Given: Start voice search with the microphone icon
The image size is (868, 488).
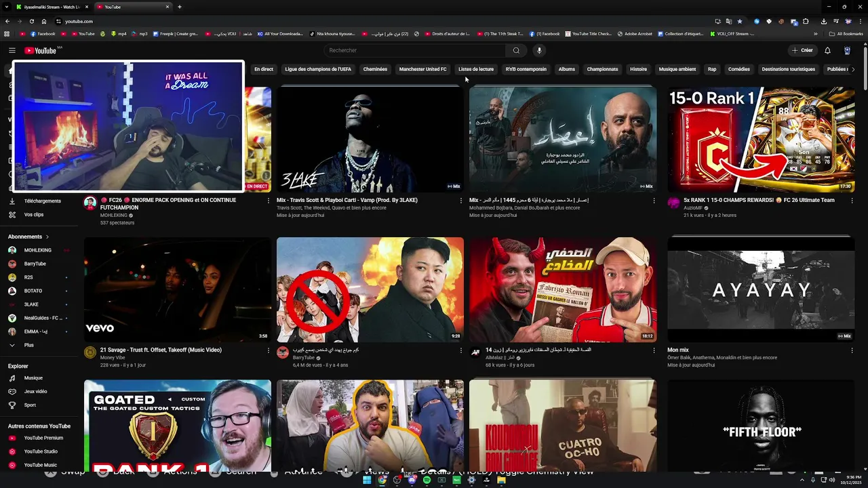Looking at the screenshot, I should coord(539,50).
